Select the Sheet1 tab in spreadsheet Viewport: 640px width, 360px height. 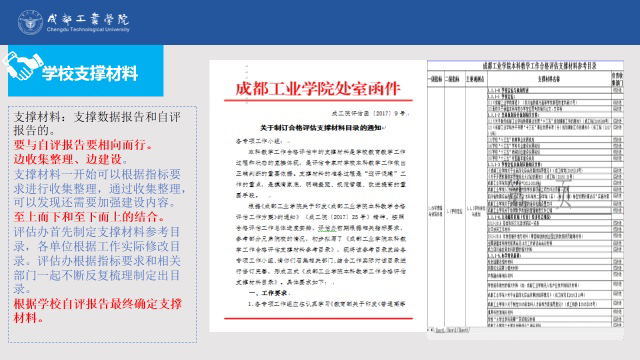click(440, 330)
